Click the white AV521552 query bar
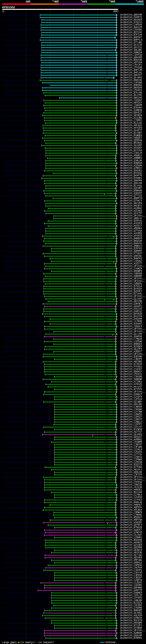 pyautogui.click(x=60, y=10)
